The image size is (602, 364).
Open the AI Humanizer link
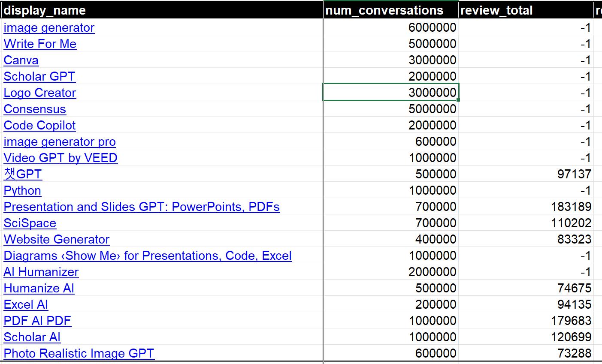(41, 272)
